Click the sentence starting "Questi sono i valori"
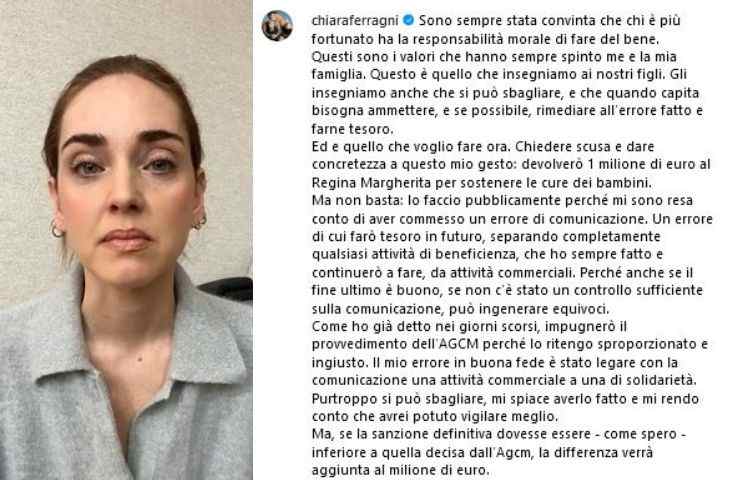Viewport: 740px width, 480px height. click(494, 57)
